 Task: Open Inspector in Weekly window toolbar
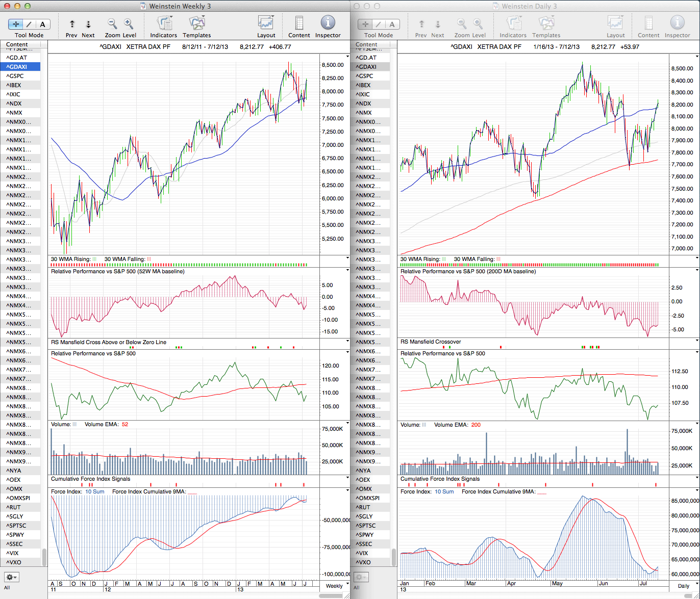(328, 23)
